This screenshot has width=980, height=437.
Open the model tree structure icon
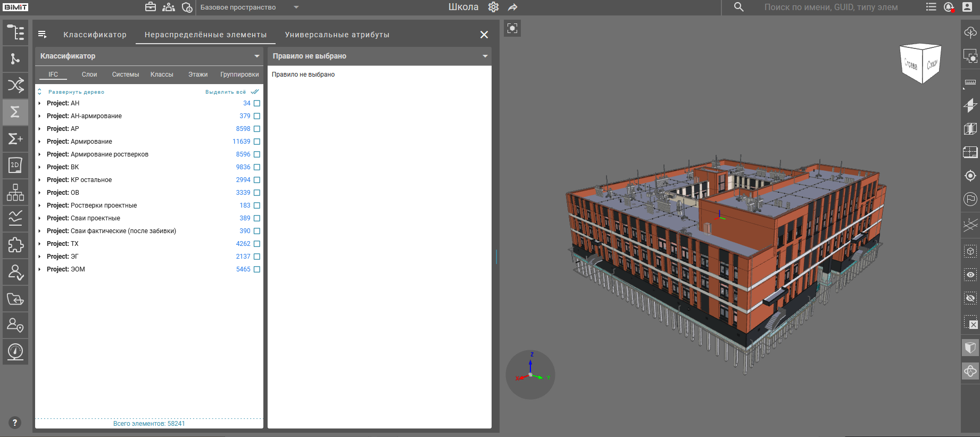point(15,32)
